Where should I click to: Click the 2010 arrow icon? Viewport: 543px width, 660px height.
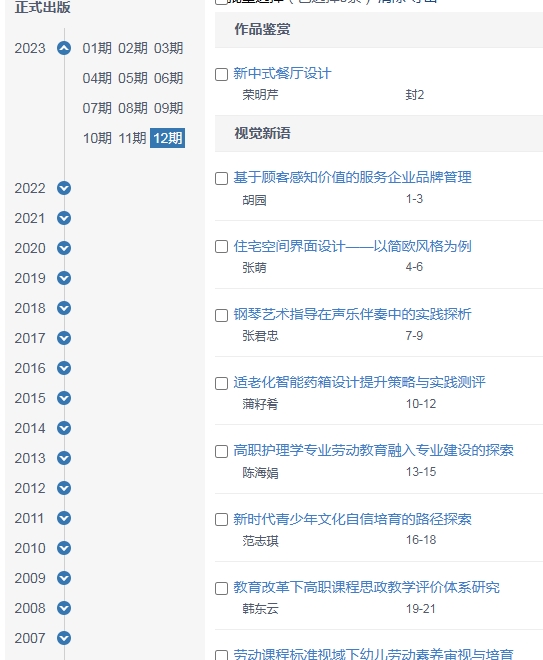(x=64, y=548)
